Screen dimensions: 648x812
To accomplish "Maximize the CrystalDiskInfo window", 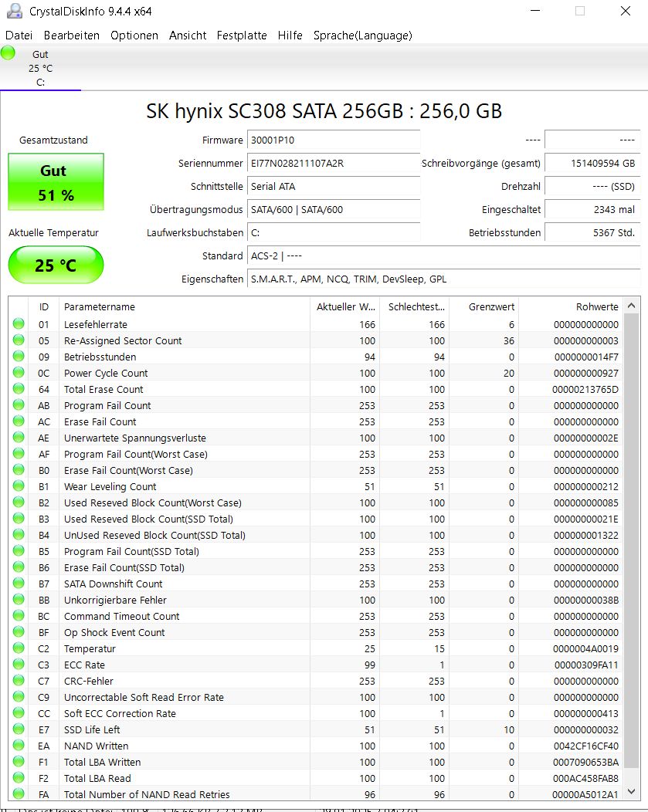I will pyautogui.click(x=580, y=11).
